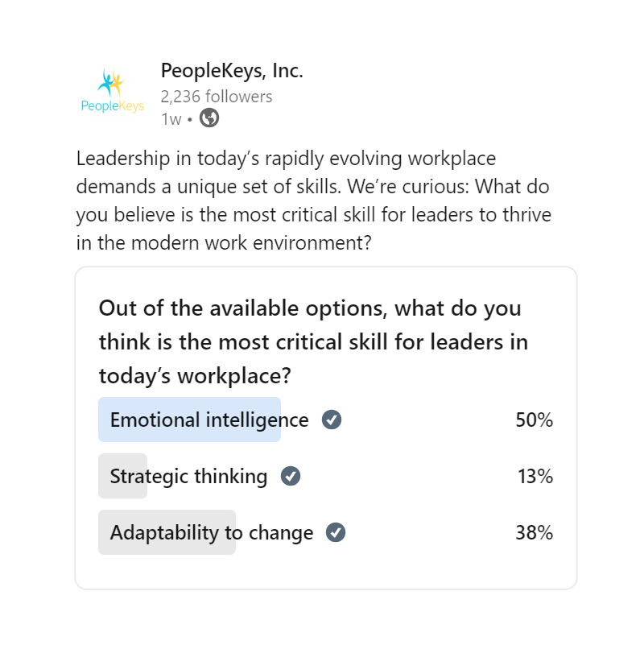Click the gray Adaptability to change result bar
The height and width of the screenshot is (645, 644).
pyautogui.click(x=167, y=532)
